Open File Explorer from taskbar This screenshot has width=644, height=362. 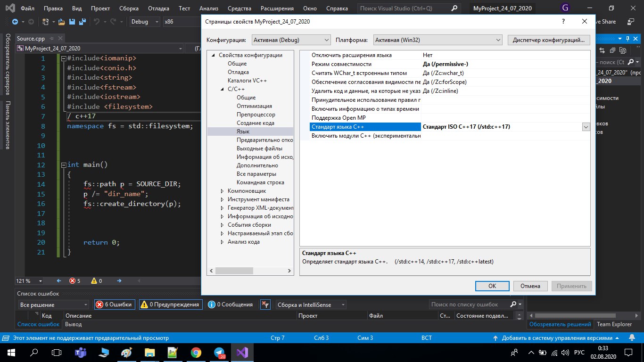[150, 352]
